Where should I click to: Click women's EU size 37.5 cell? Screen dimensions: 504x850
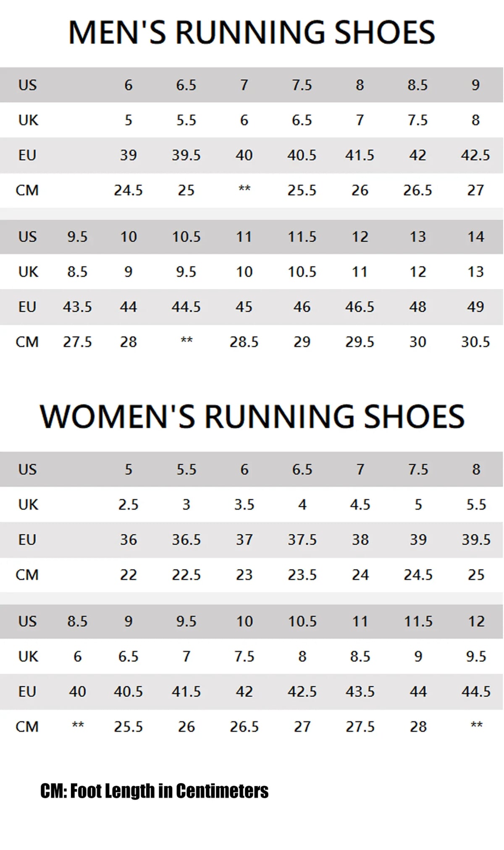[x=302, y=540]
